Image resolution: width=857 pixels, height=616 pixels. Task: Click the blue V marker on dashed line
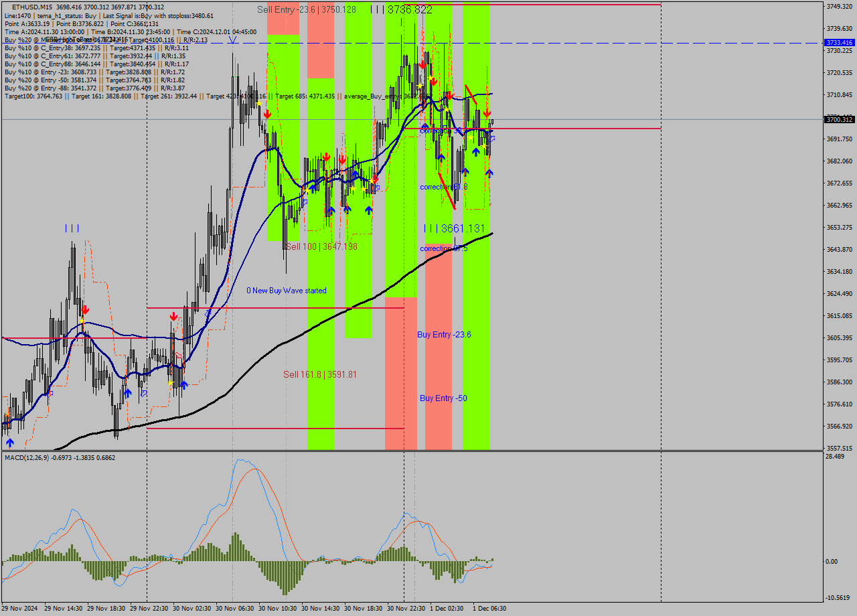pos(232,40)
